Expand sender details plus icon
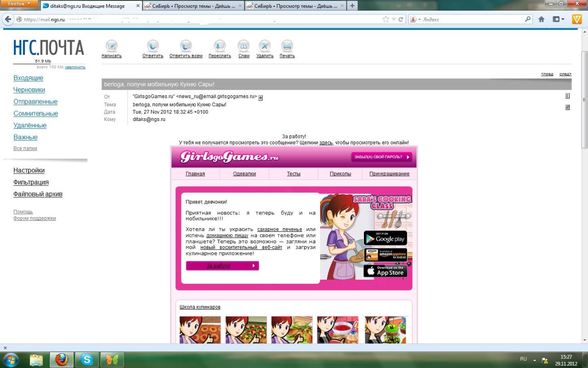The image size is (588, 368). tap(260, 98)
